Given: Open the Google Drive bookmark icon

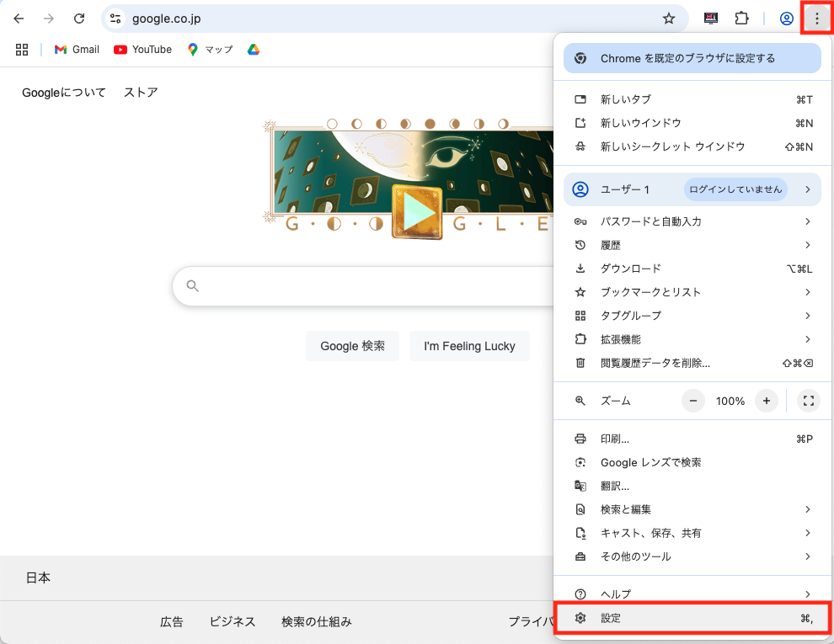Looking at the screenshot, I should coord(254,50).
